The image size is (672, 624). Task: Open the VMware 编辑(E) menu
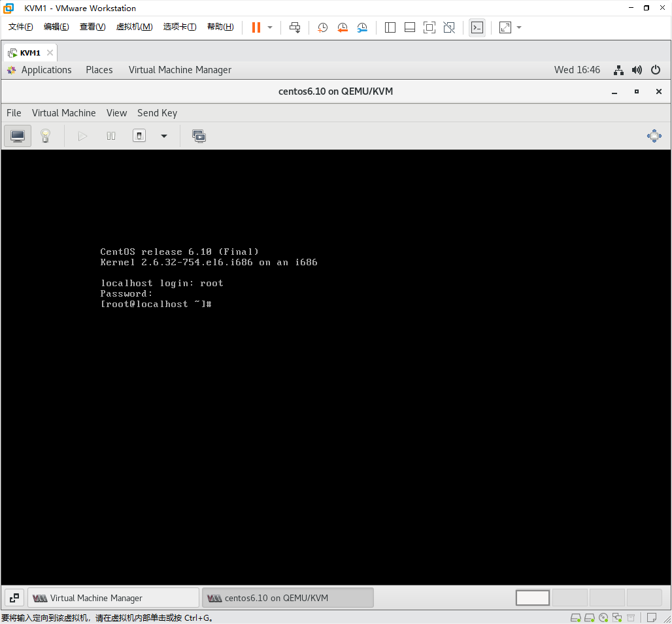click(56, 27)
